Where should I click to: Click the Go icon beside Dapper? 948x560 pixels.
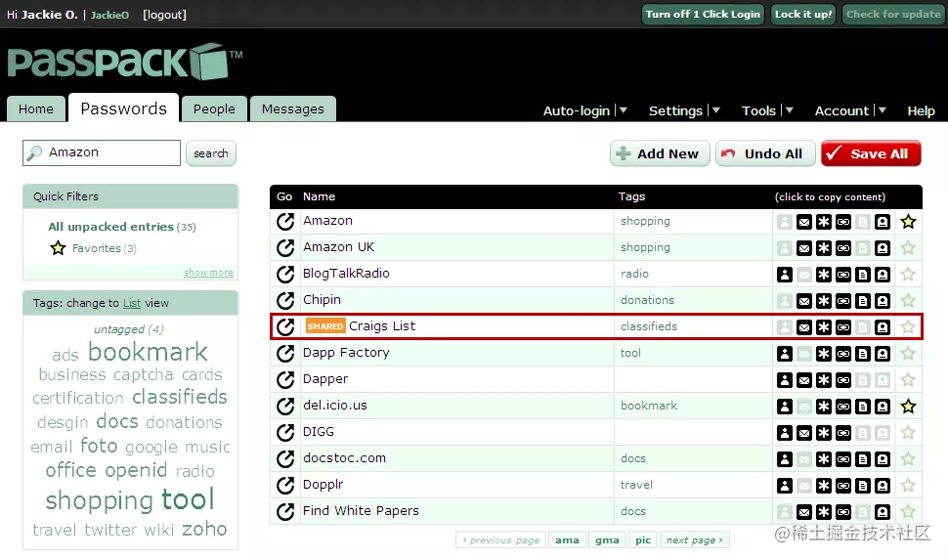coord(285,380)
